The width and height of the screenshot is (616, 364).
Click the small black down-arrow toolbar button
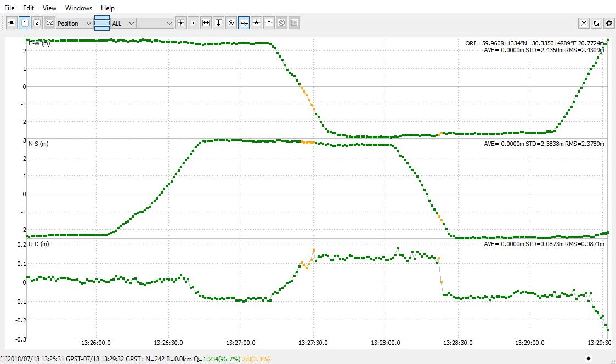point(193,23)
